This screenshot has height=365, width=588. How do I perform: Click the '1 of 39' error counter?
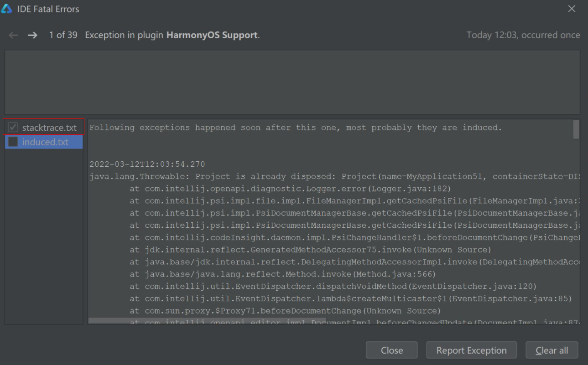click(63, 35)
